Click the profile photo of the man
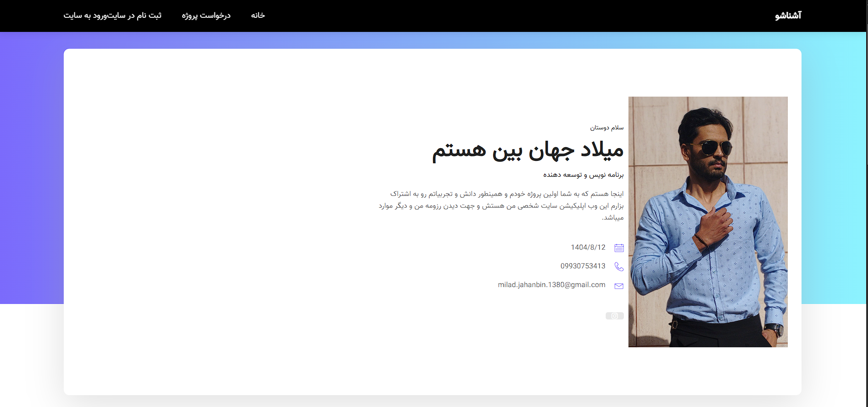Image resolution: width=868 pixels, height=407 pixels. click(708, 222)
